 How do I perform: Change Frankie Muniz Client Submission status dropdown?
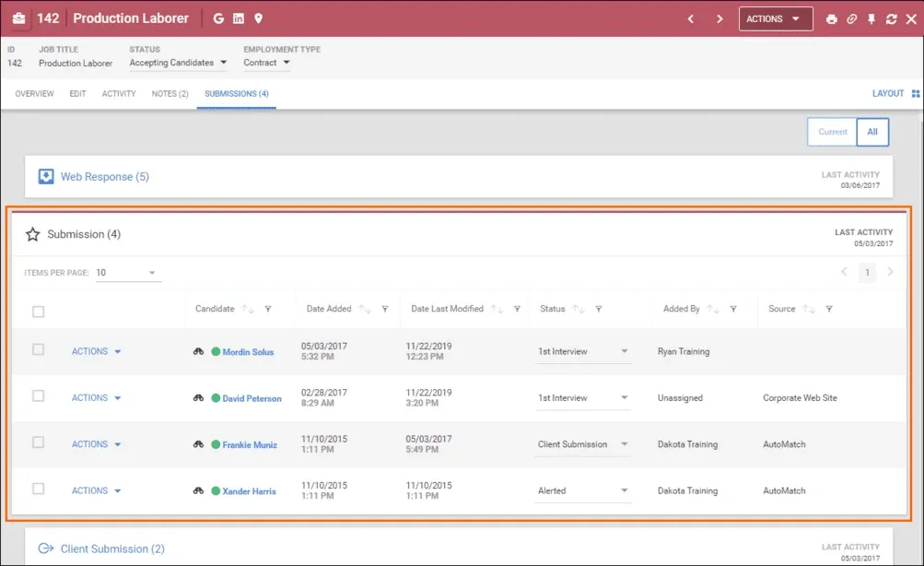tap(583, 444)
